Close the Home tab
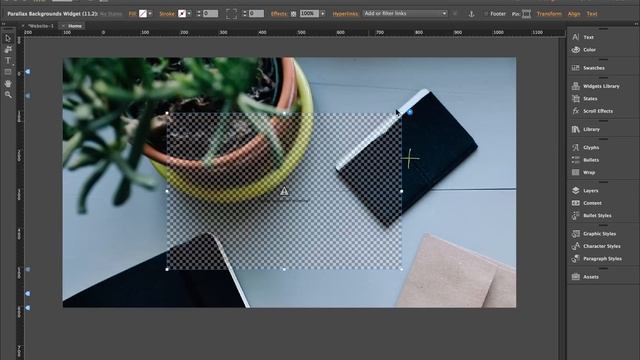The height and width of the screenshot is (360, 640). click(x=63, y=26)
